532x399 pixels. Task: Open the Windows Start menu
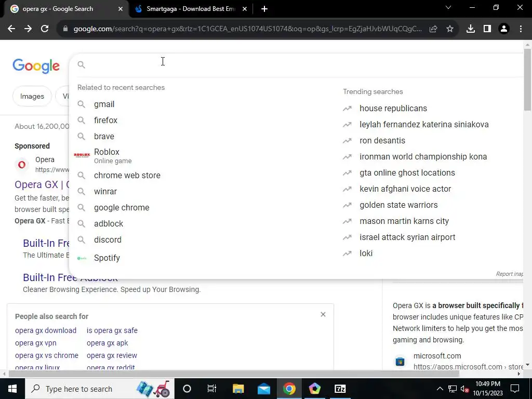pos(12,389)
